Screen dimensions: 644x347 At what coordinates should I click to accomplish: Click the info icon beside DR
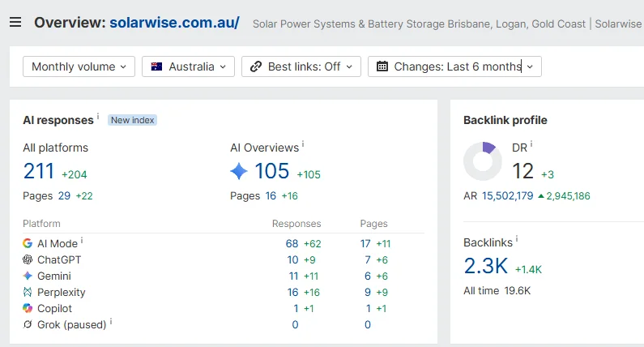531,144
